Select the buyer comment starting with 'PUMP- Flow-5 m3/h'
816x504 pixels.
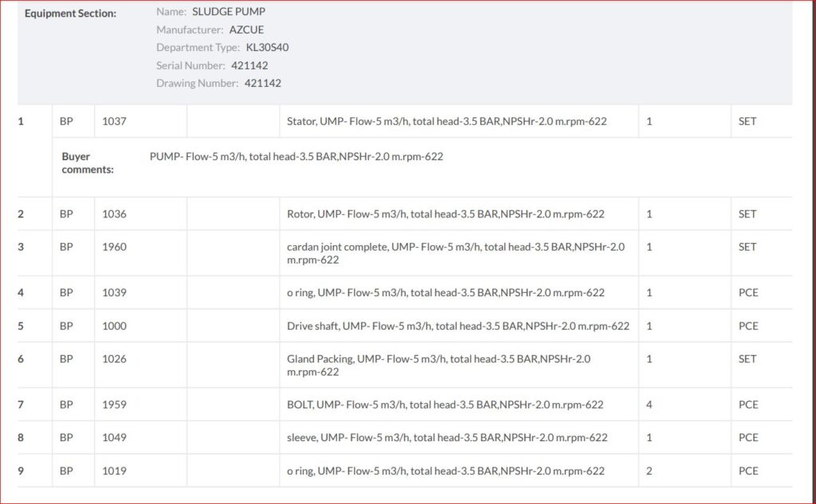click(x=296, y=157)
